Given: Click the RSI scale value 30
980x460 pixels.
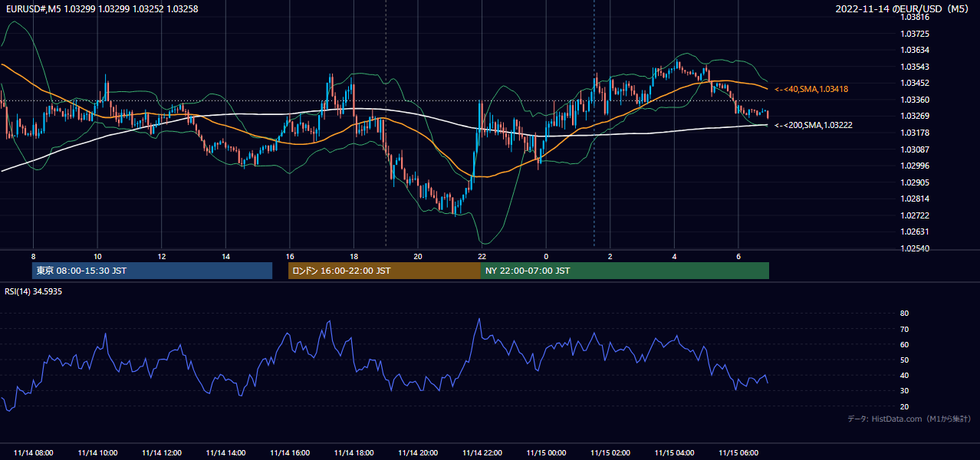Looking at the screenshot, I should tap(904, 391).
